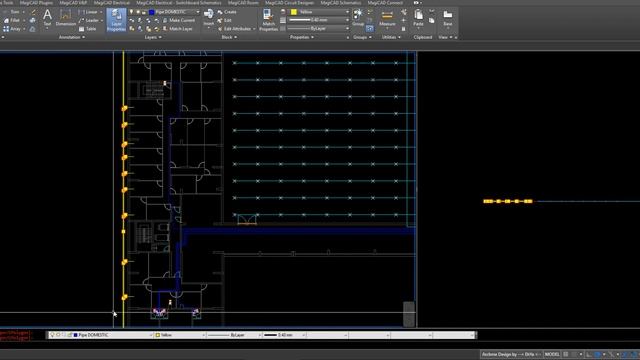This screenshot has height=360, width=640.
Task: Open bottom toolbar lineweight dropdown 0.40 mm
Action: (284, 335)
